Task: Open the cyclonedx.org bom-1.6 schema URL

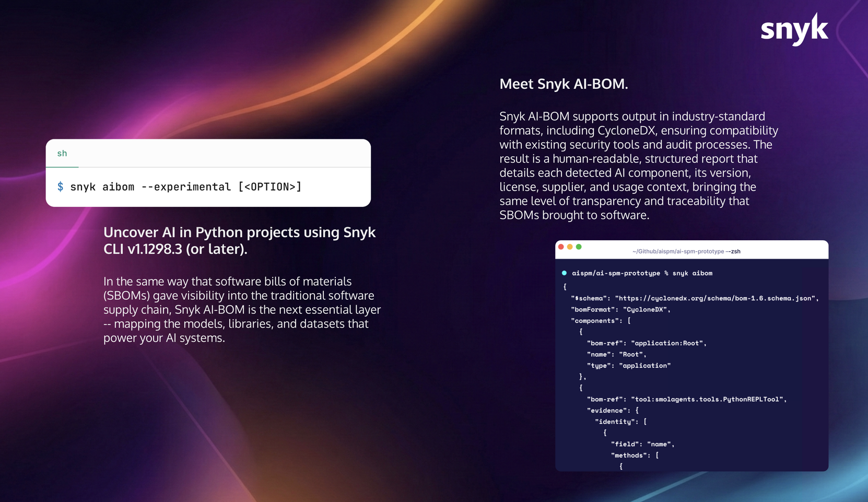Action: tap(715, 298)
